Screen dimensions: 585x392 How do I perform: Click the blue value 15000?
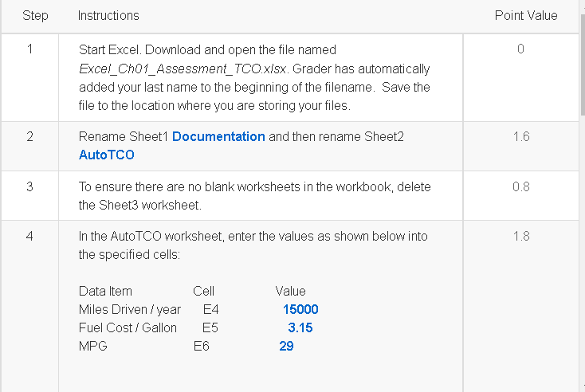300,309
